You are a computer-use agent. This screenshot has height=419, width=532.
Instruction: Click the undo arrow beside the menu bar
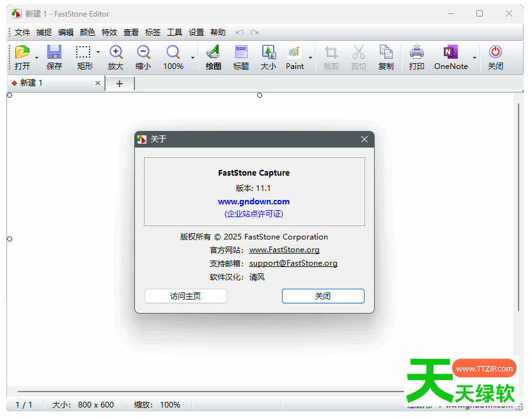coord(240,33)
